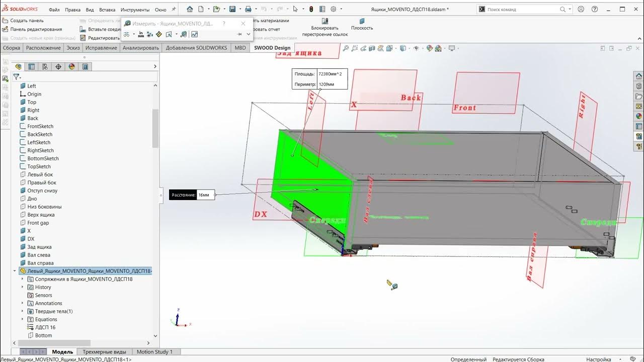Open the ConfigurationManager tab icon
The width and height of the screenshot is (644, 362).
pos(45,66)
